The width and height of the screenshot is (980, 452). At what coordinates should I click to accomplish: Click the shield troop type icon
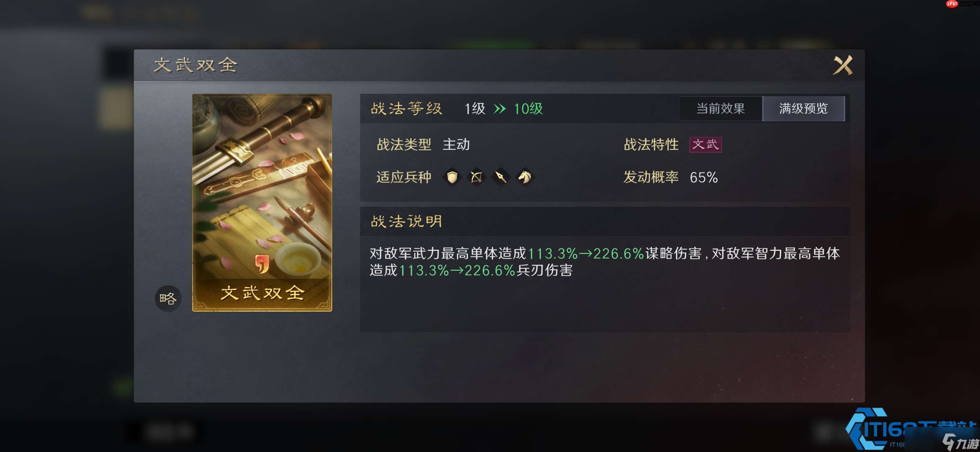tap(452, 177)
